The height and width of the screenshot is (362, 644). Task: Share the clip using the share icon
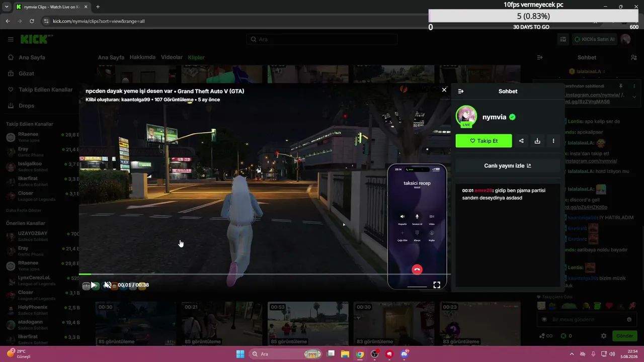521,141
